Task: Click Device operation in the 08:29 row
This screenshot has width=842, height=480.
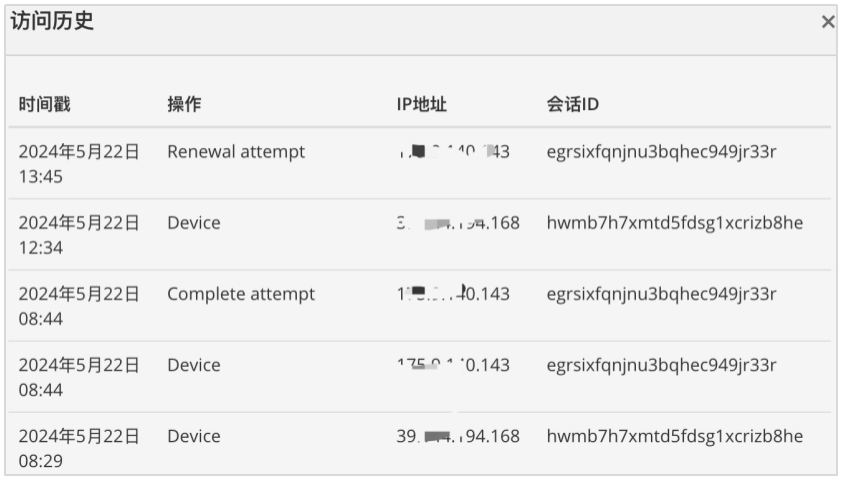Action: coord(194,436)
